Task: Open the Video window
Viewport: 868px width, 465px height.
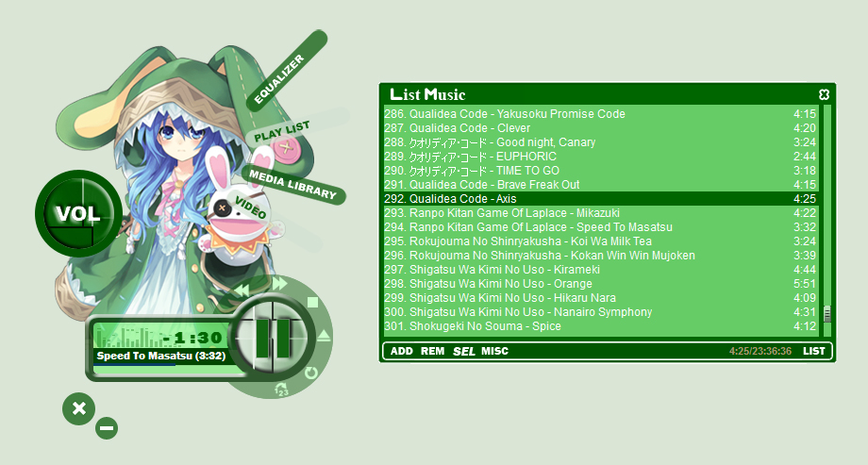Action: pos(250,208)
